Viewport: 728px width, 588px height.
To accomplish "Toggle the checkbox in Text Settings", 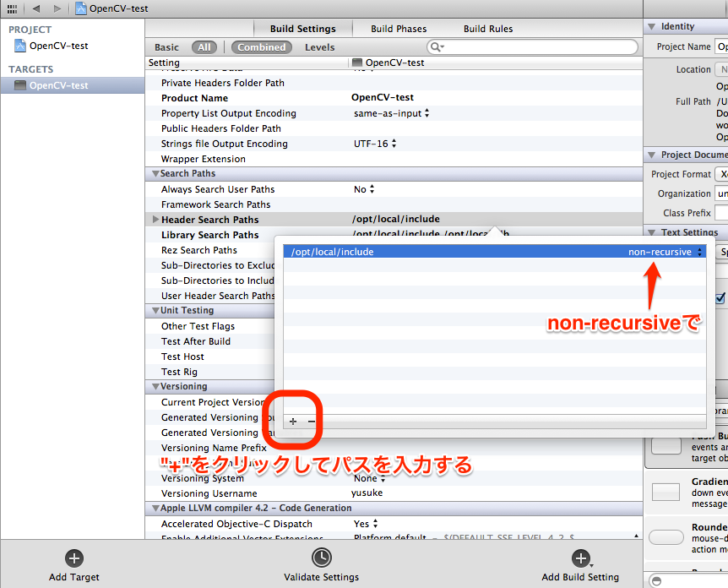I will click(x=720, y=297).
